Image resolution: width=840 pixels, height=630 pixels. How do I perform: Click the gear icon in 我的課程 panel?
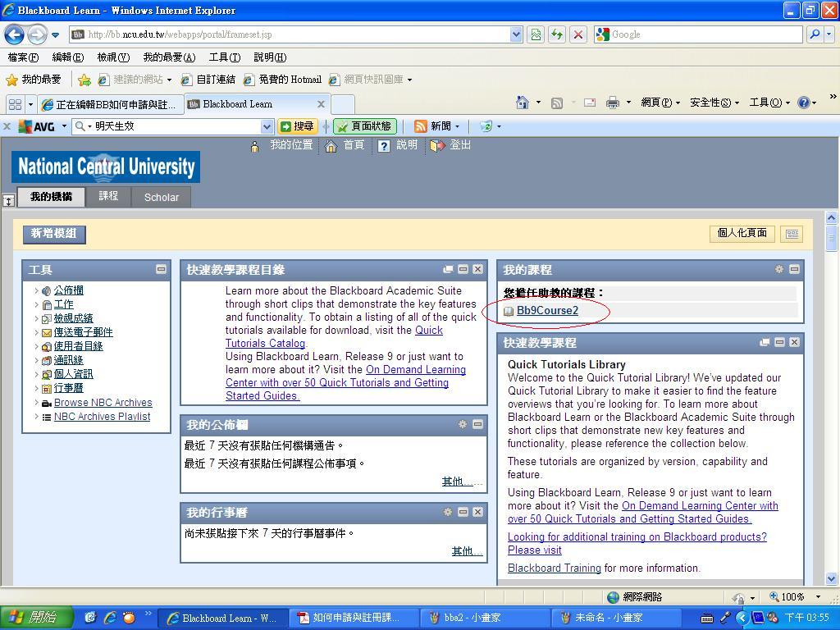point(778,269)
